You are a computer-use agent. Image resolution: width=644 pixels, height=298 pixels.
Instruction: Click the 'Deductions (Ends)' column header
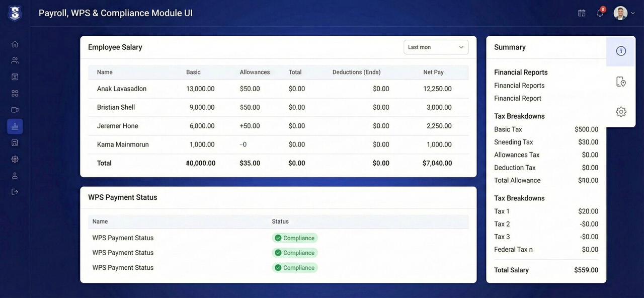(357, 72)
